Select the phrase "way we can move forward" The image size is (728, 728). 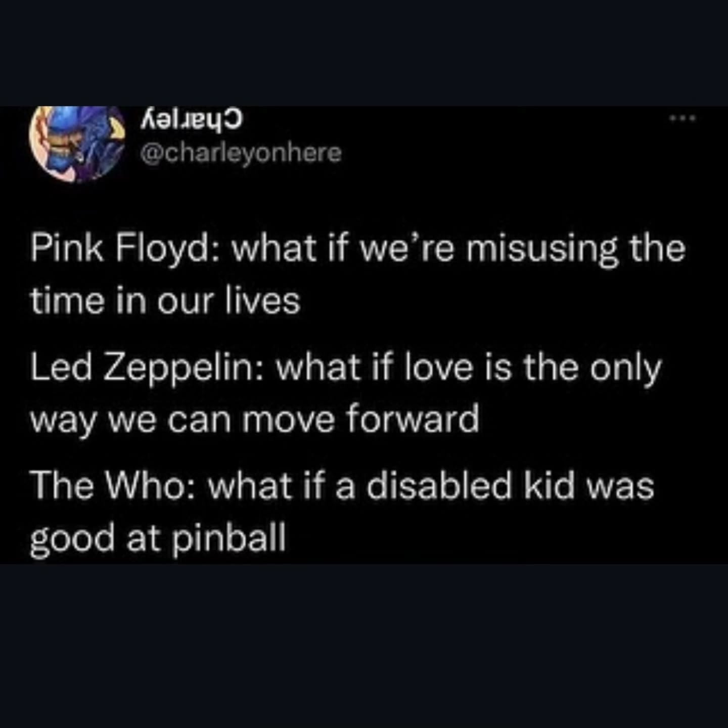coord(255,420)
